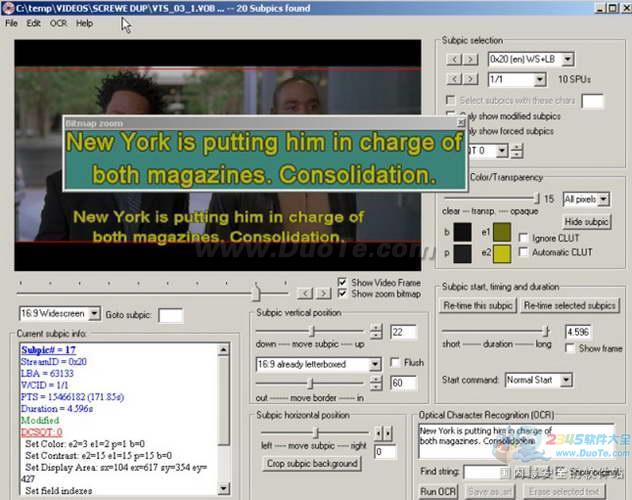Go to next subpic stream arrow
632x500 pixels.
[470, 60]
